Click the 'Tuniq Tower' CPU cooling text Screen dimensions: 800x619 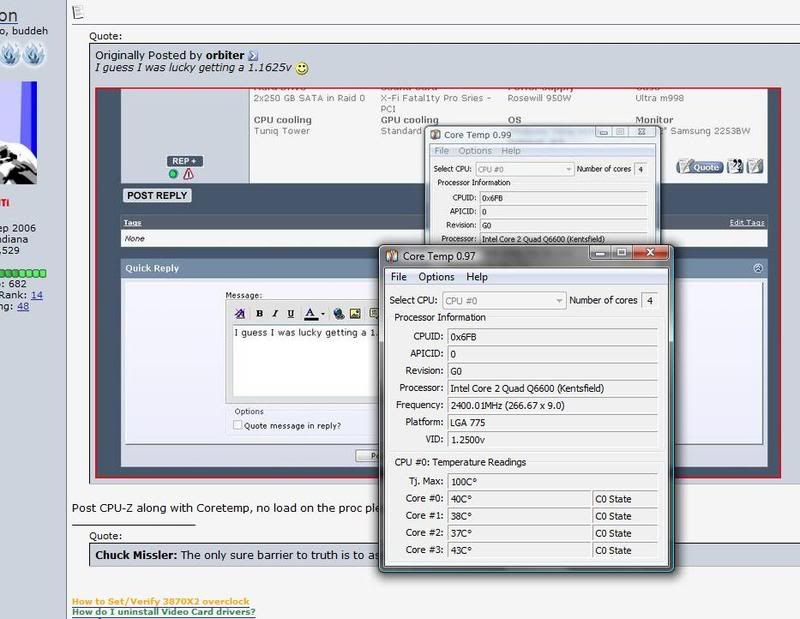coord(282,131)
